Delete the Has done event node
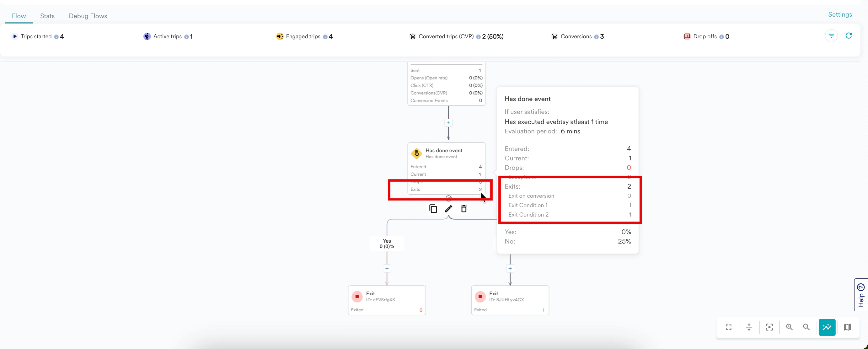 point(464,209)
